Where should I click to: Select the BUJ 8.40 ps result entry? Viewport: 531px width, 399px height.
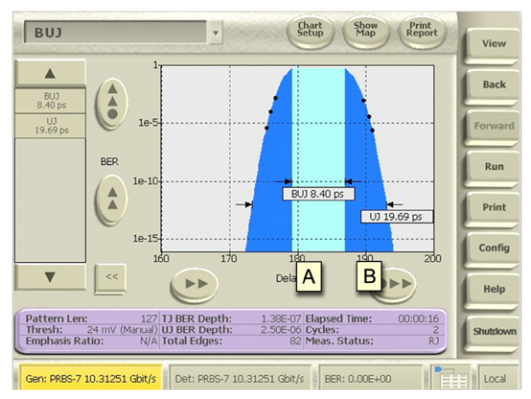[50, 101]
